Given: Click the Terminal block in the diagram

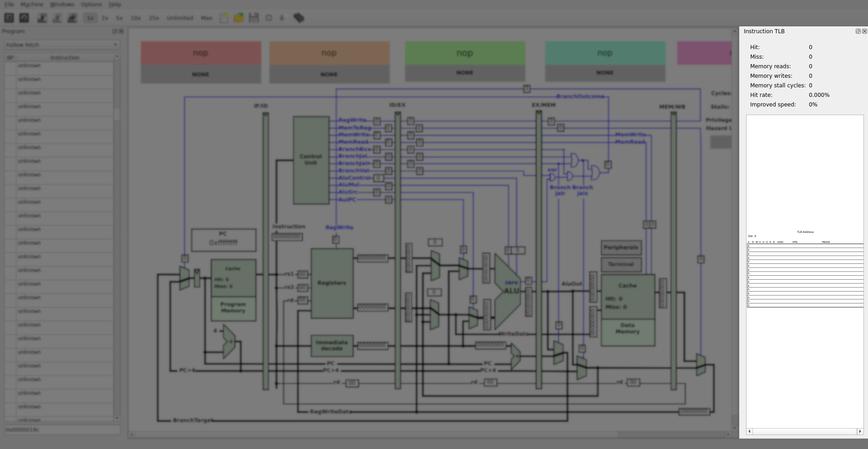Looking at the screenshot, I should [621, 264].
